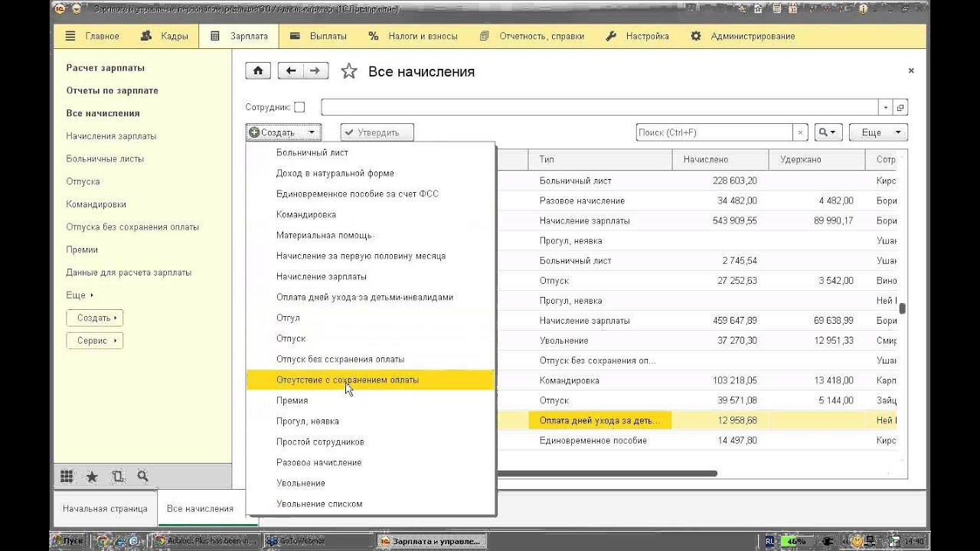The image size is (980, 551).
Task: Select Отсутствие с сохранением оплаты menu item
Action: click(x=348, y=380)
